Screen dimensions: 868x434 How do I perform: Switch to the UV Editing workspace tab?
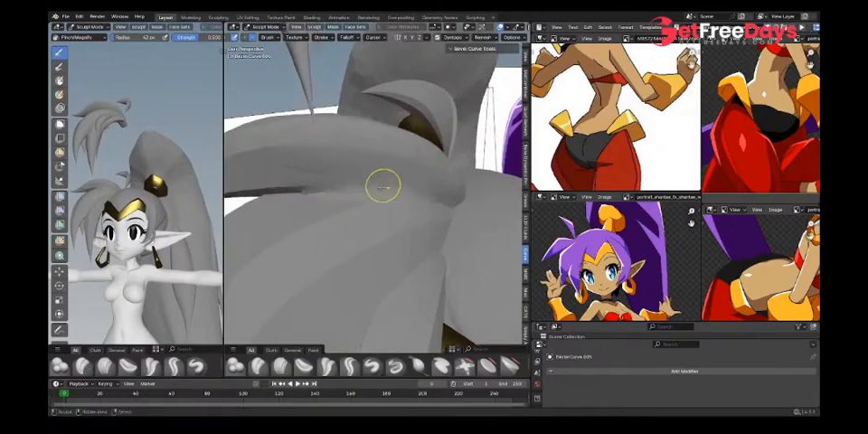[248, 18]
